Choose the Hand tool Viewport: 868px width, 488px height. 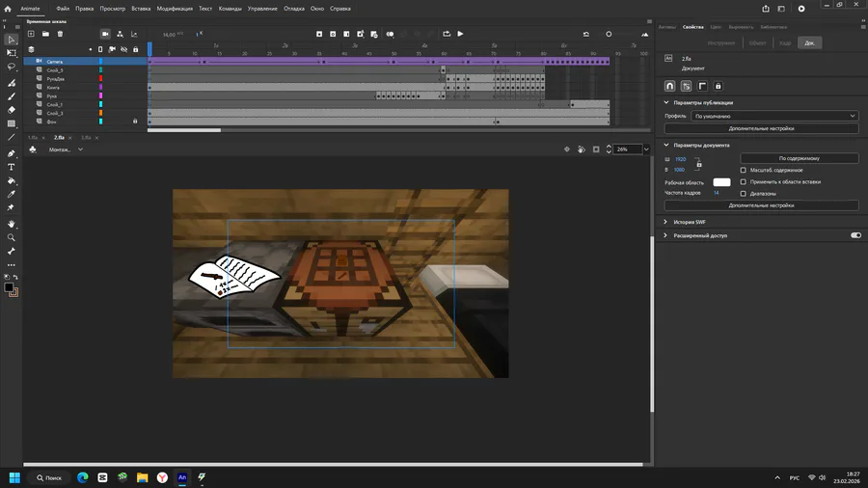coord(11,224)
